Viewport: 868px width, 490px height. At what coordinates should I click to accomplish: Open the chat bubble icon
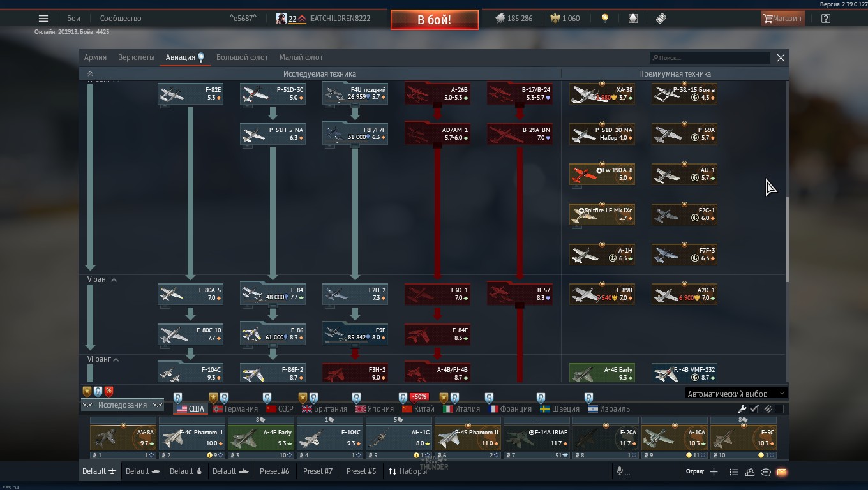(x=766, y=472)
